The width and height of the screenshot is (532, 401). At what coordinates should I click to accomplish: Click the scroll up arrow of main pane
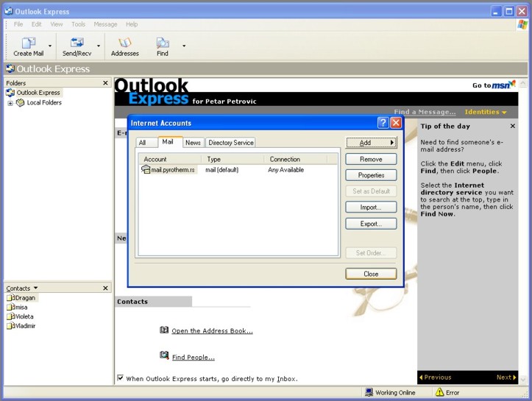pos(523,83)
